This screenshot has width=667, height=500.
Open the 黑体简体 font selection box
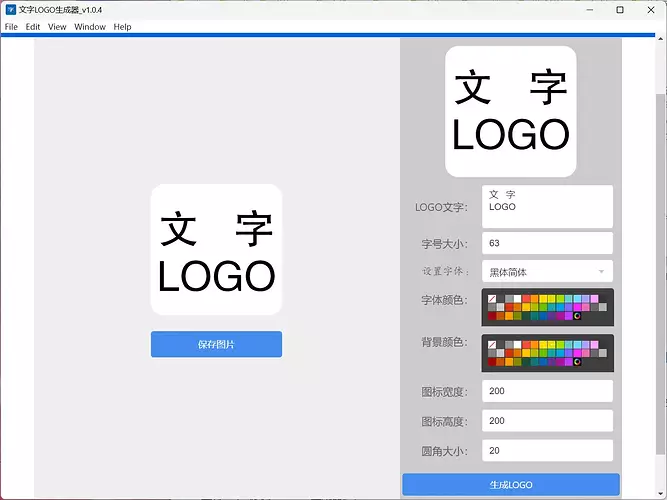pos(540,272)
